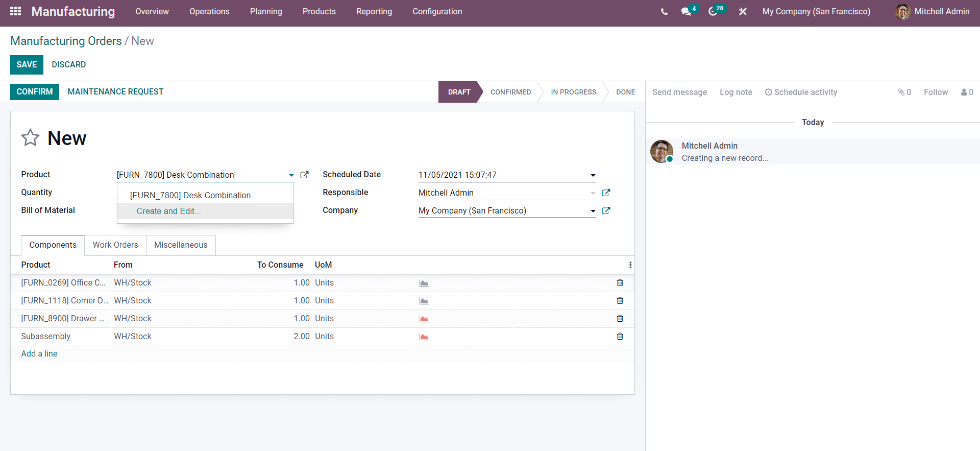
Task: Open the Overview menu
Action: pyautogui.click(x=152, y=11)
